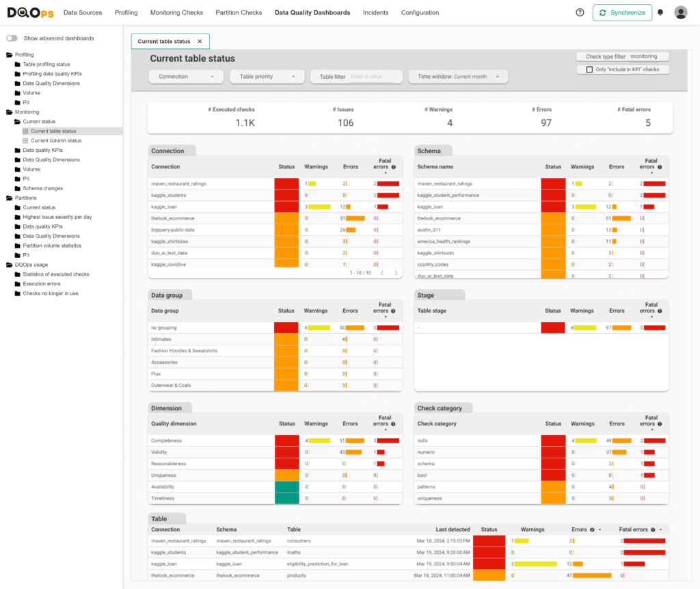The width and height of the screenshot is (700, 589).
Task: Collapse Current status subfolder under Monitoring
Action: [17, 122]
